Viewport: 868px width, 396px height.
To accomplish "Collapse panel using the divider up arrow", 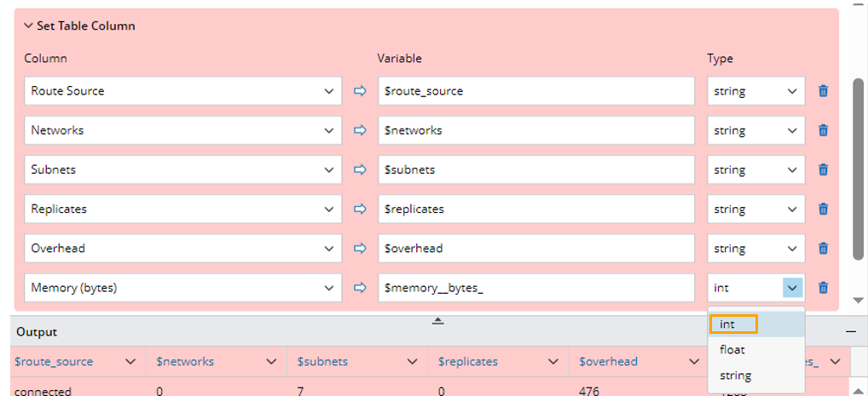I will [437, 320].
